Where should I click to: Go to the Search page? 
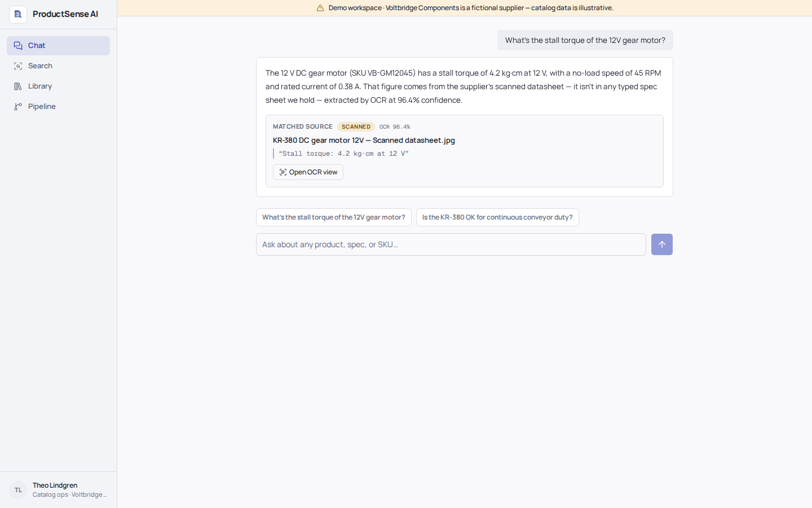pyautogui.click(x=58, y=66)
